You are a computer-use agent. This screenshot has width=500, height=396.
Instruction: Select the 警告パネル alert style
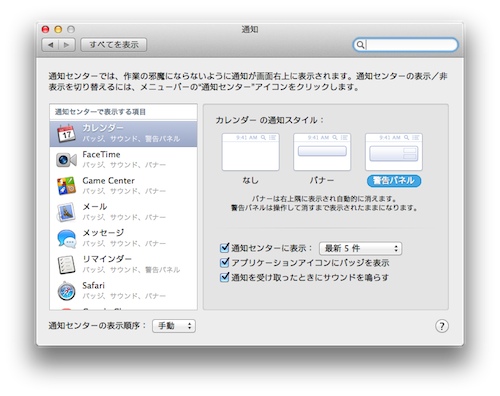tap(394, 152)
